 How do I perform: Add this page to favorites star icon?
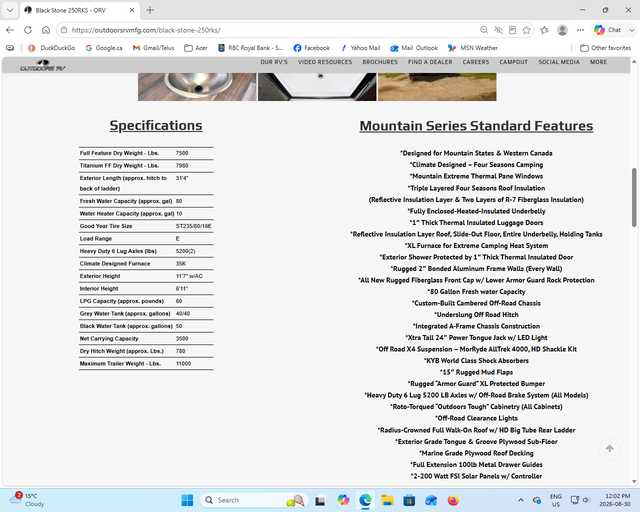tap(527, 30)
